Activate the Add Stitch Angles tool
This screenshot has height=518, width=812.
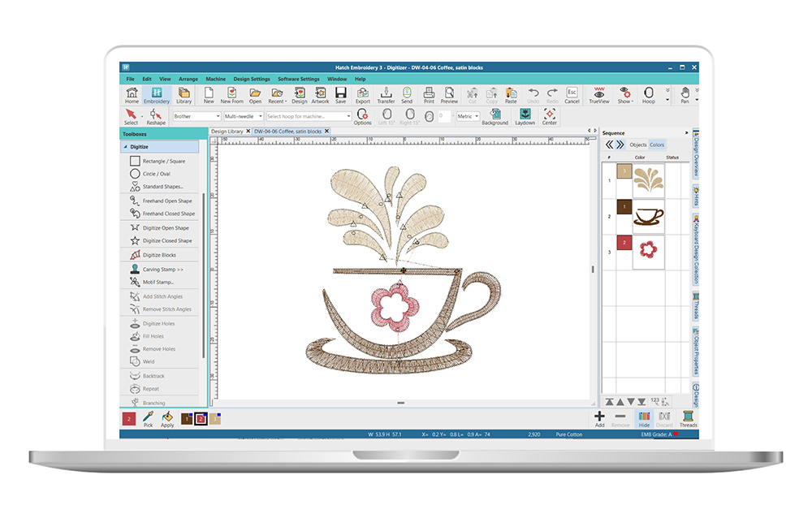(159, 296)
